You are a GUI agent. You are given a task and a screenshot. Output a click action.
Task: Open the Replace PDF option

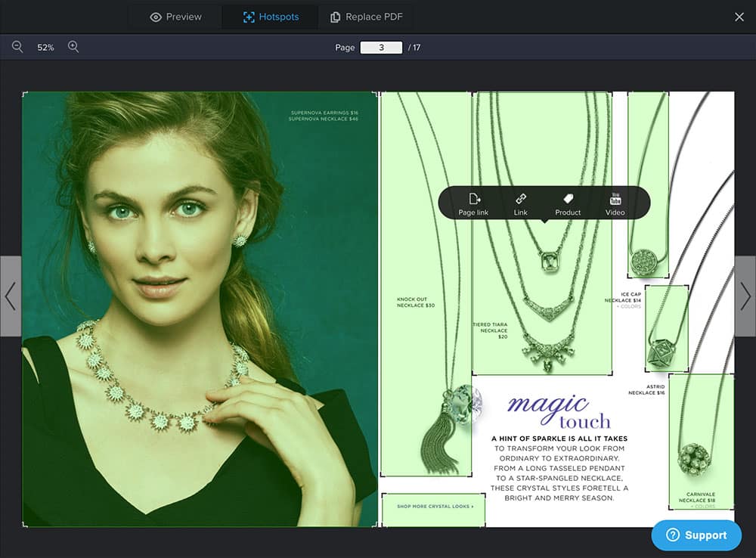tap(365, 16)
